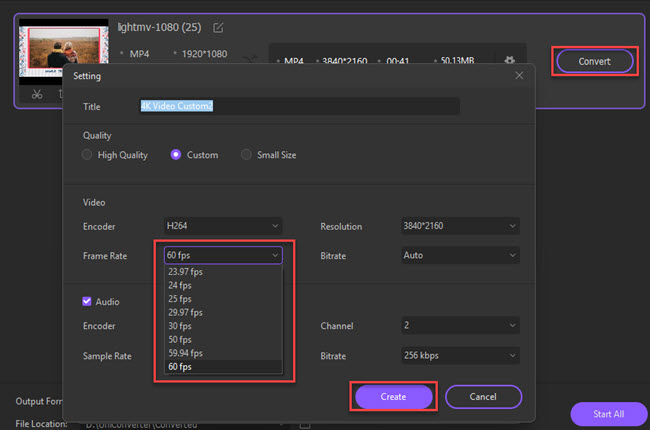Choose 59.94 fps from the frame rate list
Screen dimensions: 650x430
223,353
